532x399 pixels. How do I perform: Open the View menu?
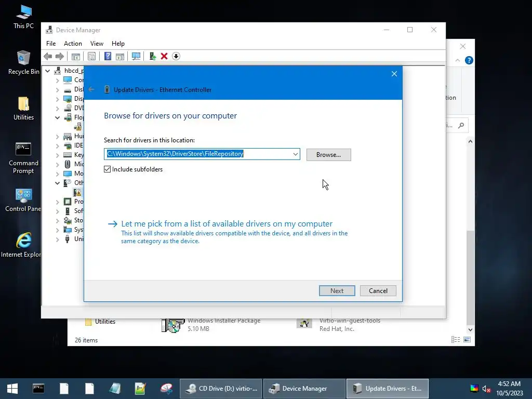coord(97,44)
